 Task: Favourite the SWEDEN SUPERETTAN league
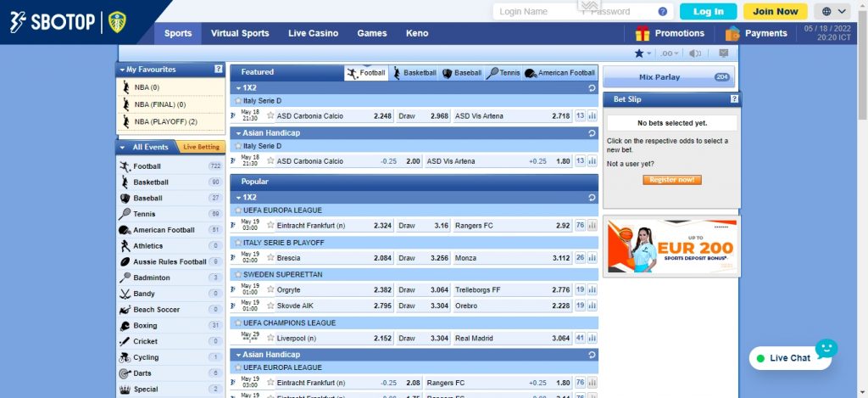point(238,274)
